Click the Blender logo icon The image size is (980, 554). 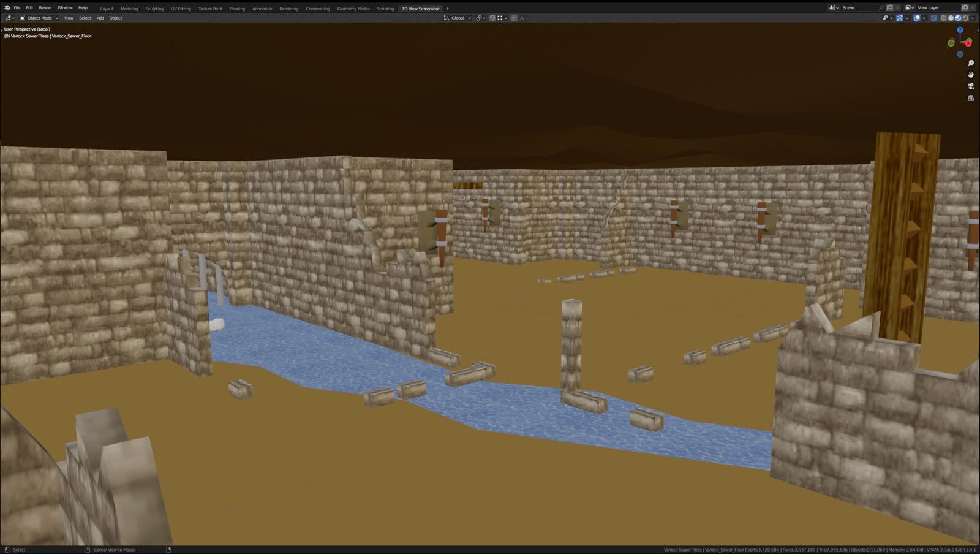(7, 8)
